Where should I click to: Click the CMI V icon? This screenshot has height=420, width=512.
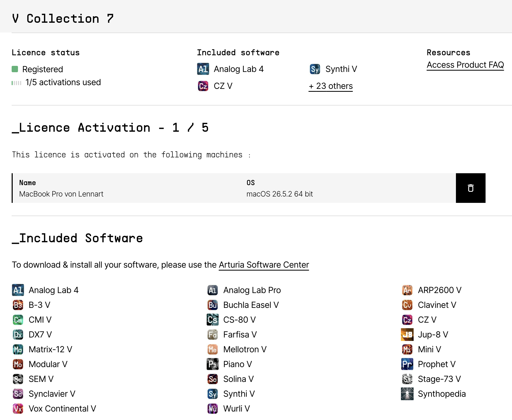[18, 320]
